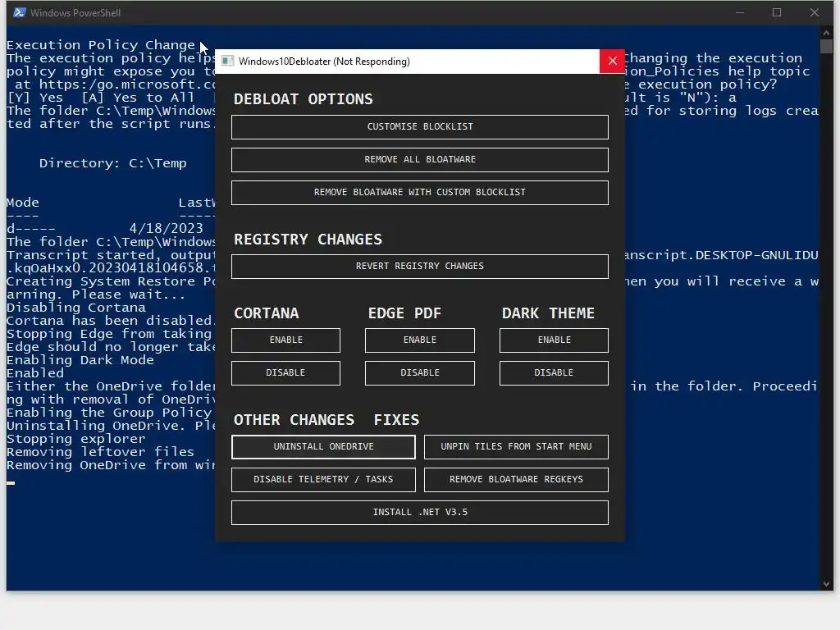Select Remove All Bloatware
The image size is (840, 630).
[419, 160]
